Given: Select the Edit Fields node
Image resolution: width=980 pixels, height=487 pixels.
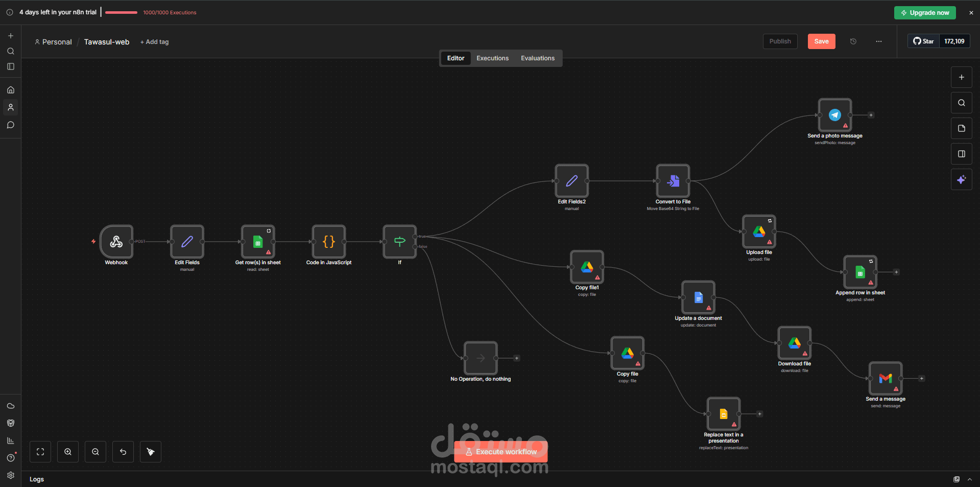Looking at the screenshot, I should click(x=187, y=242).
